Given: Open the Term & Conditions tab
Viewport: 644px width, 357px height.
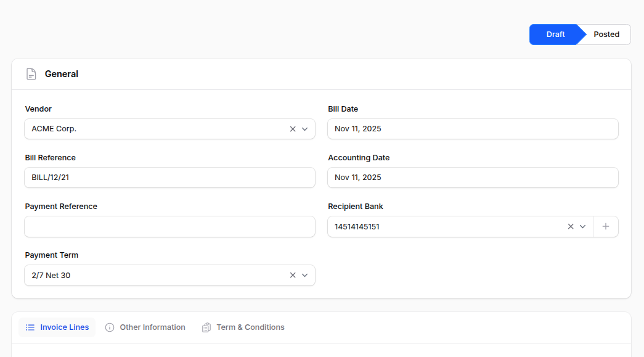Looking at the screenshot, I should tap(250, 327).
